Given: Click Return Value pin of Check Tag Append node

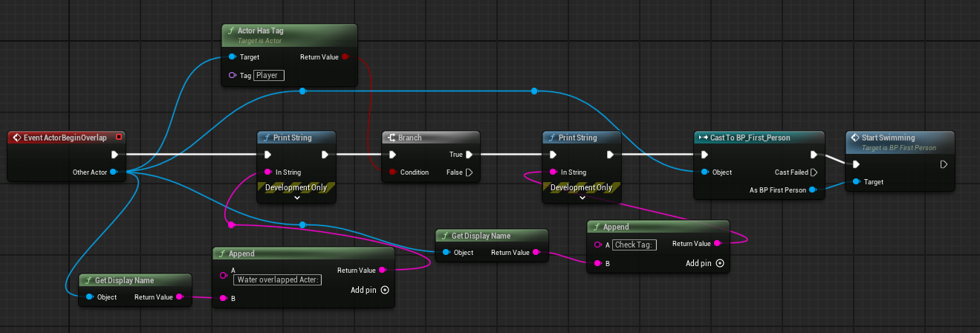Looking at the screenshot, I should (x=717, y=243).
